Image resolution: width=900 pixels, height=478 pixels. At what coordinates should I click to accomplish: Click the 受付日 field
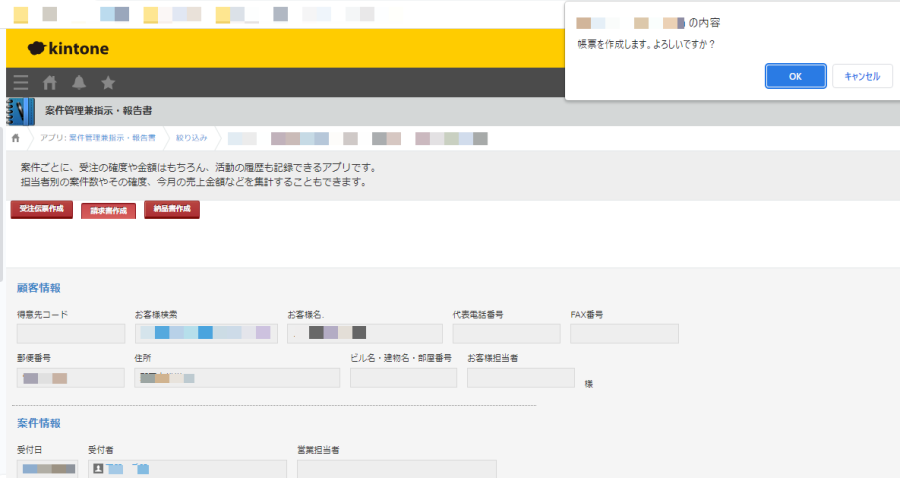[x=48, y=469]
